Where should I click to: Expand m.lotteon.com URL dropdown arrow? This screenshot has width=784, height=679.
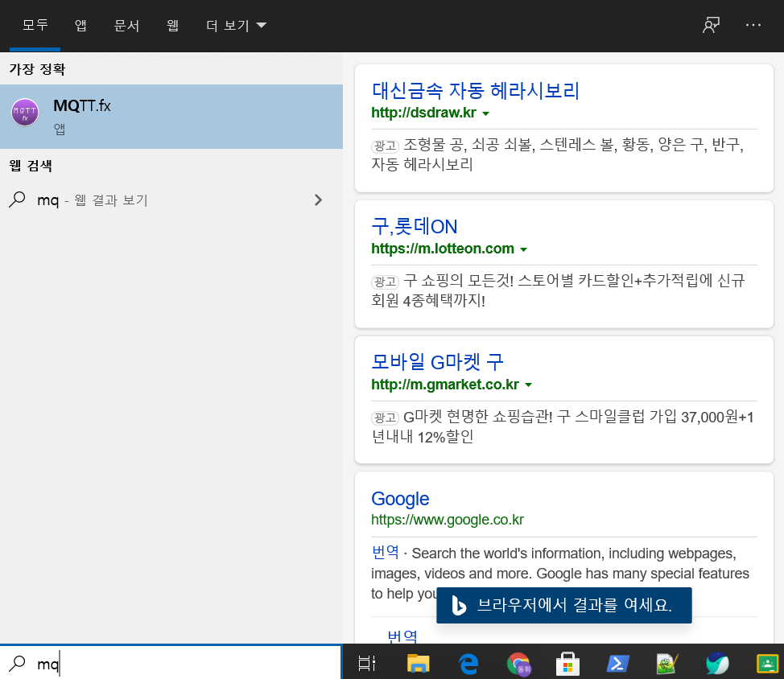coord(523,249)
